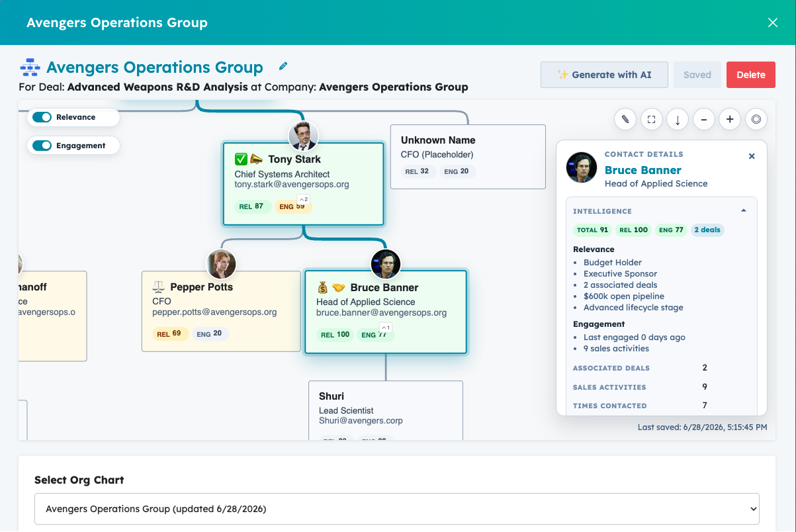796x532 pixels.
Task: Click the Executive Sponsor relevance item
Action: click(620, 274)
